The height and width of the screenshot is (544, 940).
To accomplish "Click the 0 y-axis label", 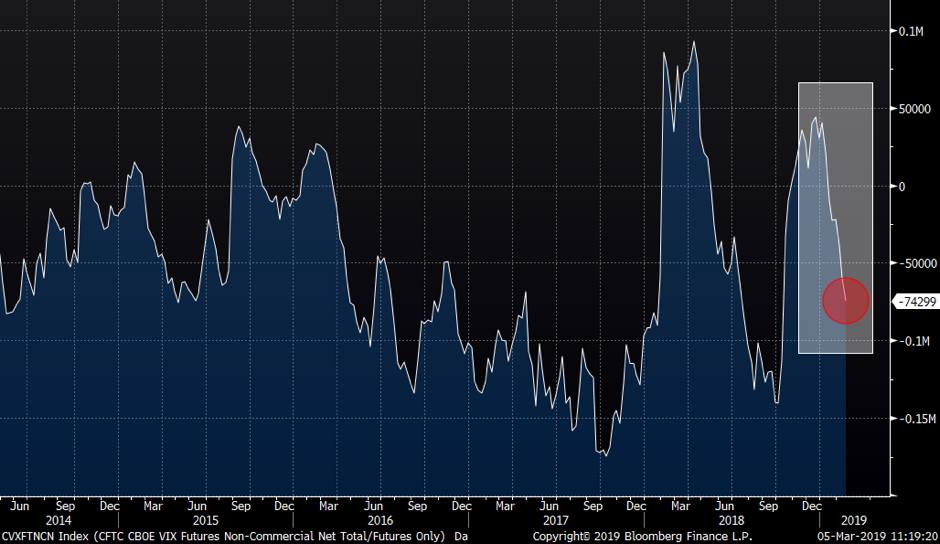I will pyautogui.click(x=902, y=187).
